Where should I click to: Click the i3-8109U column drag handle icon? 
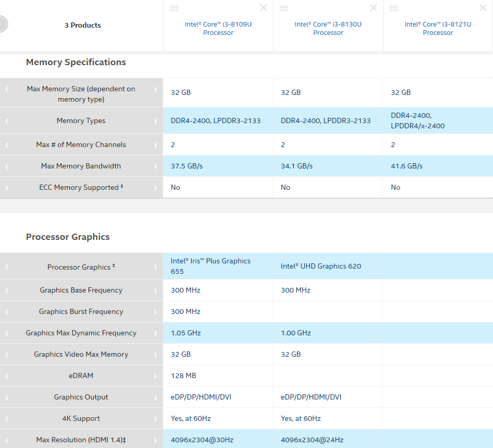[x=174, y=8]
